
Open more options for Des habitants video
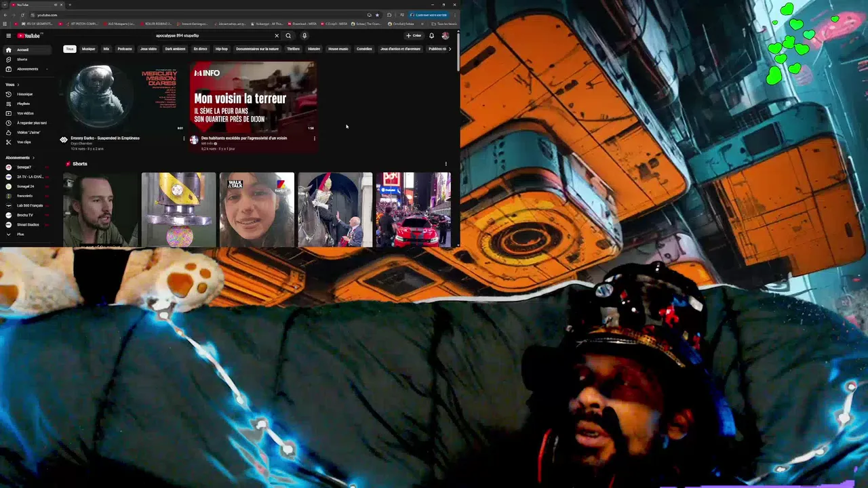(314, 138)
